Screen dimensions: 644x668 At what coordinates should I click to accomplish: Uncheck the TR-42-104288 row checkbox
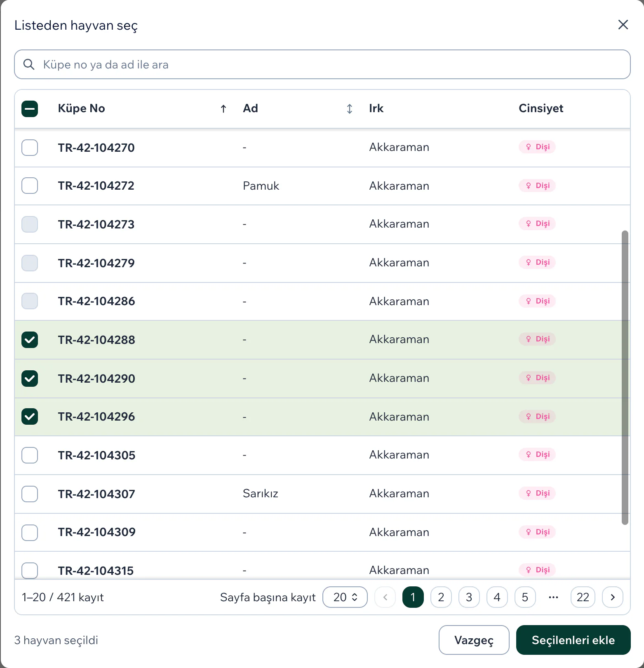[30, 340]
